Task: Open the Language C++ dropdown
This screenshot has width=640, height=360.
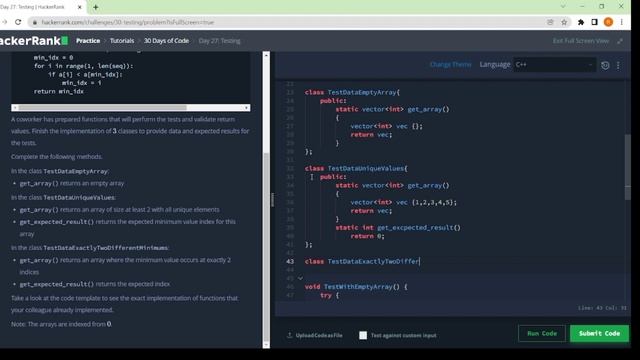Action: click(554, 64)
